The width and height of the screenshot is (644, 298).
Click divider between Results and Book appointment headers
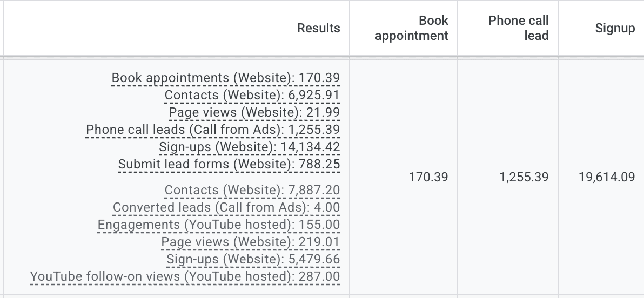(x=350, y=28)
